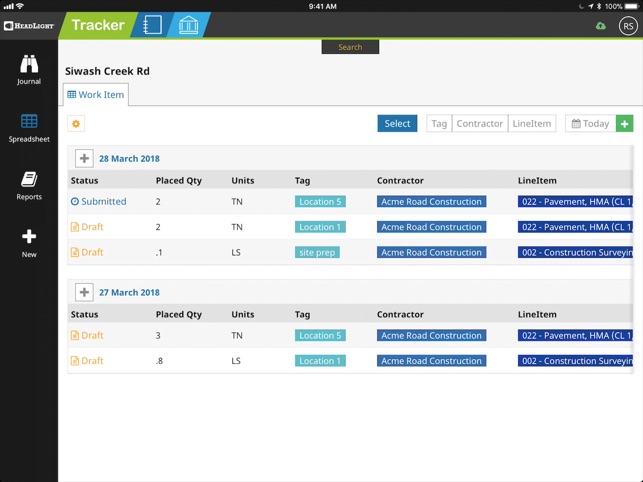Open the orange gear settings button
This screenshot has height=482, width=643.
click(x=76, y=124)
